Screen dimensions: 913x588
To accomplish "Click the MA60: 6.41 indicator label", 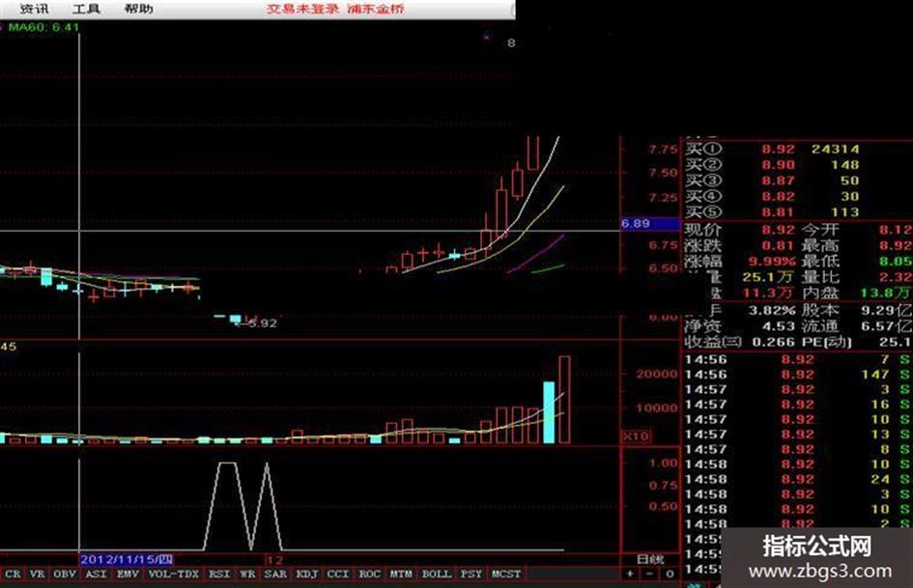I will pyautogui.click(x=43, y=27).
